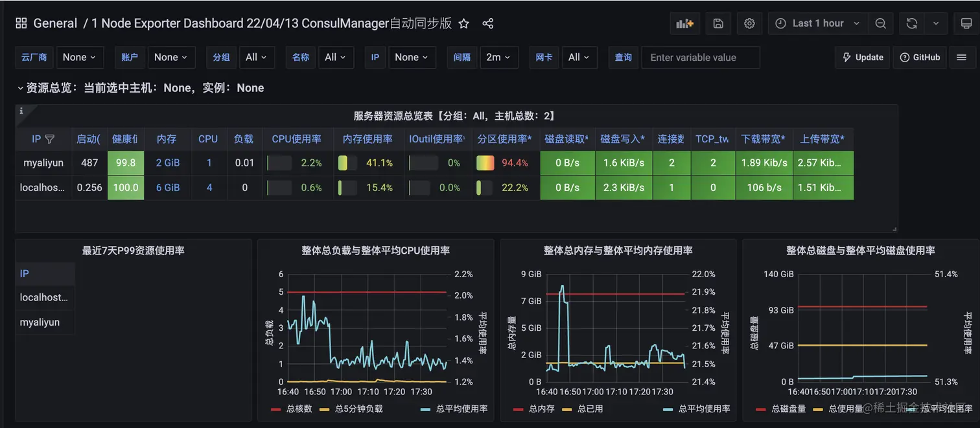Click the Update button
Viewport: 980px width, 428px height.
click(862, 57)
